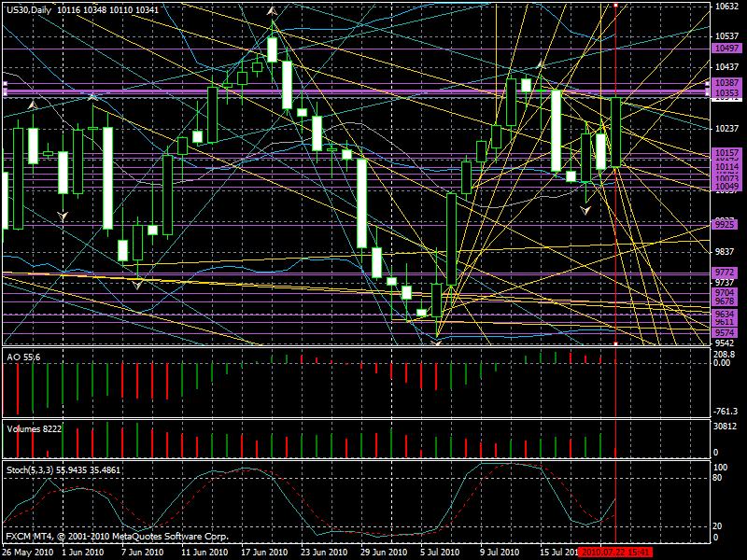Click the 7 Jun 2010 date on the time axis
747x560 pixels.
click(x=143, y=553)
